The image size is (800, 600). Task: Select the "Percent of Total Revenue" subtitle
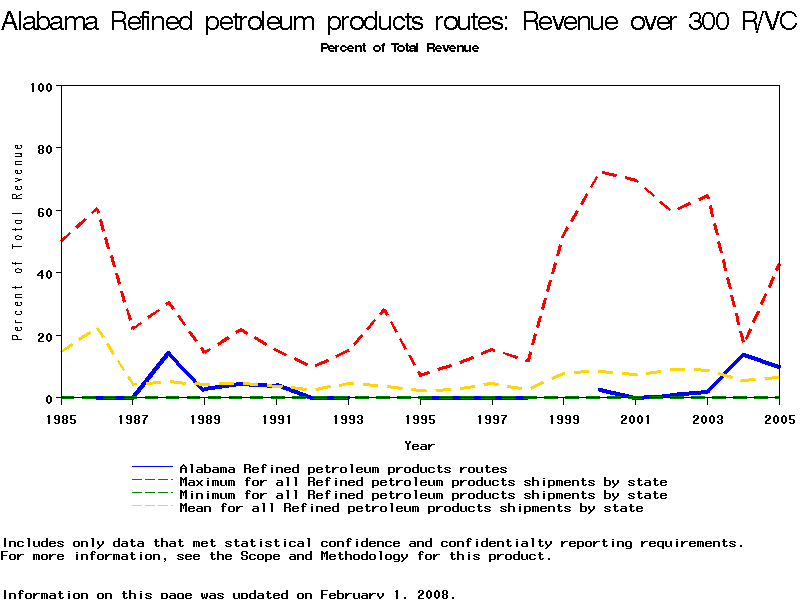coord(399,48)
